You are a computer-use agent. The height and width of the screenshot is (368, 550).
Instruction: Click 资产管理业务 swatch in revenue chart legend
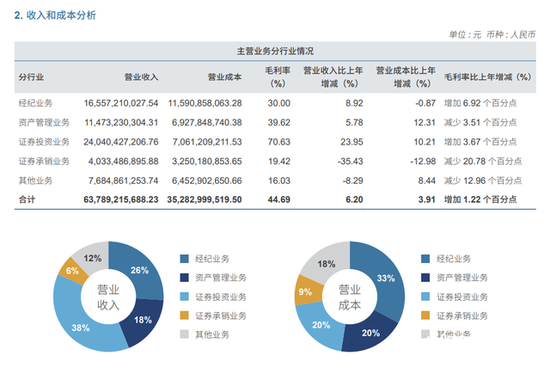click(x=185, y=277)
